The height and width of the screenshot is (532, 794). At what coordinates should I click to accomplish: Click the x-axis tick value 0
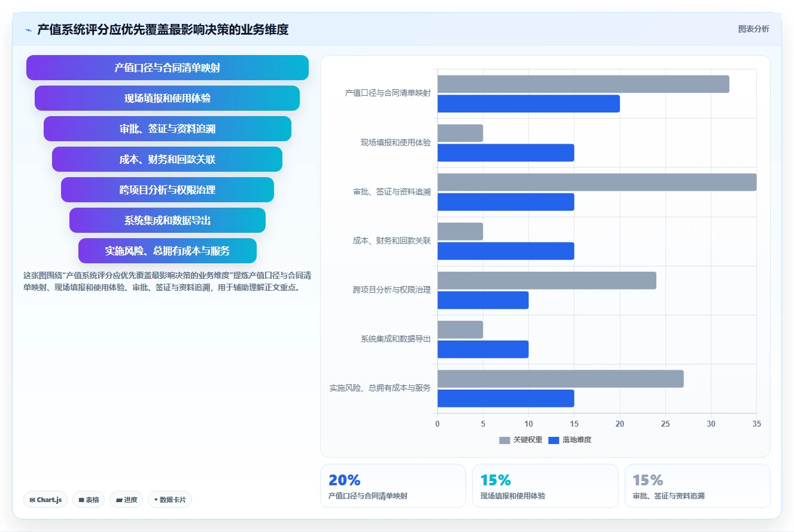437,424
